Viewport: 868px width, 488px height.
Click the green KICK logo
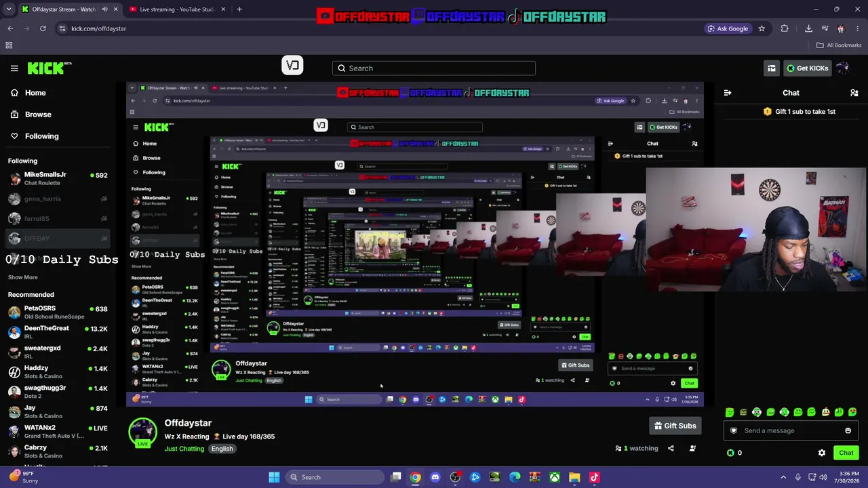[49, 68]
